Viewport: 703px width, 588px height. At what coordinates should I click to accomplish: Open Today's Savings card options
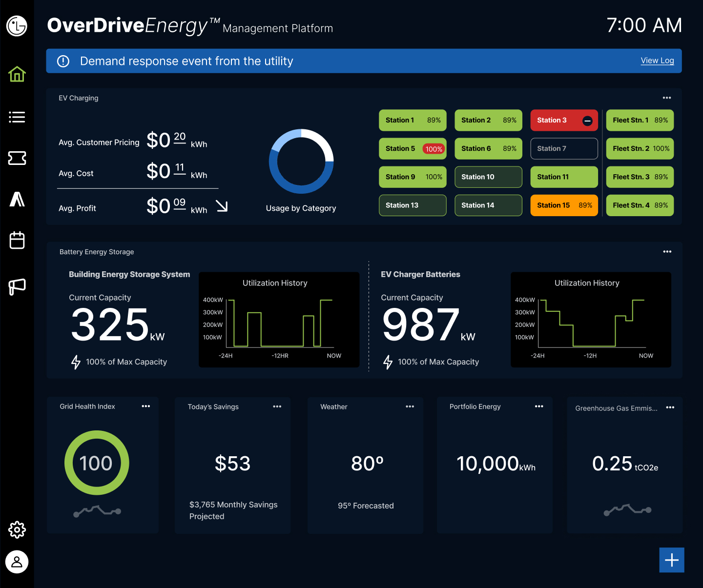(277, 406)
